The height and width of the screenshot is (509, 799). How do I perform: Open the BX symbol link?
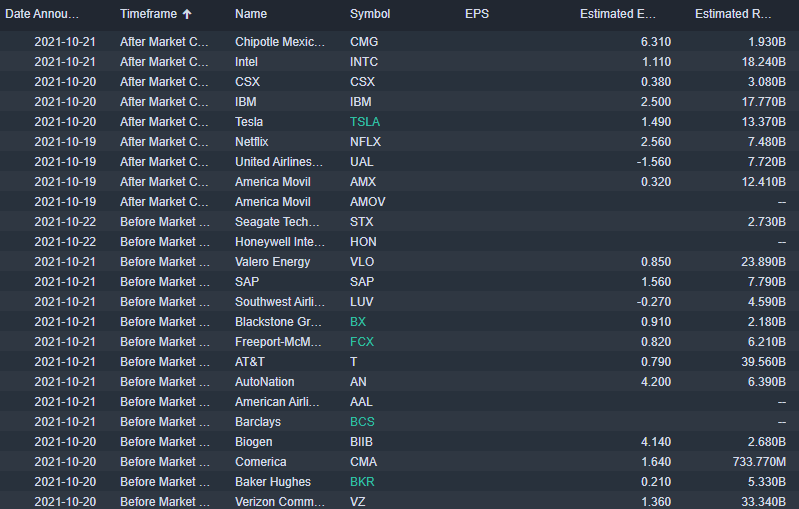[358, 322]
